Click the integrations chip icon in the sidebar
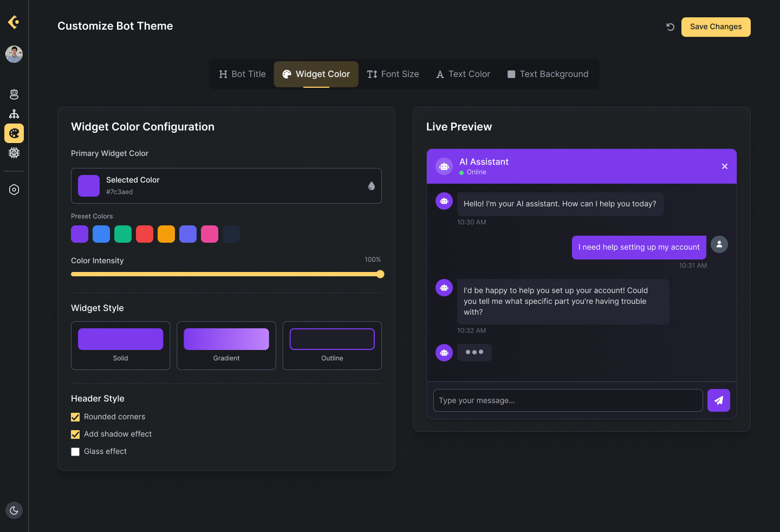The height and width of the screenshot is (532, 780). click(x=14, y=152)
